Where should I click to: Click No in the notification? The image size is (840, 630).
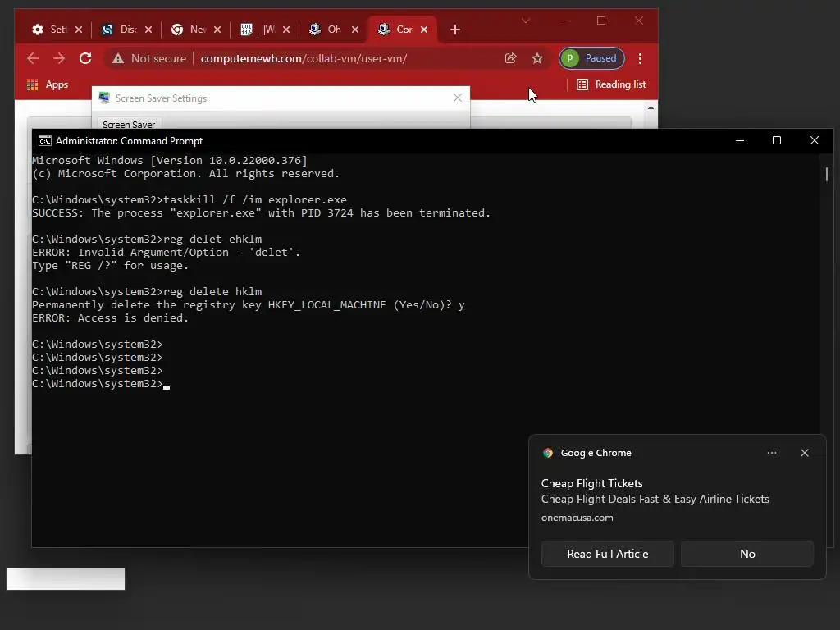[x=747, y=554]
